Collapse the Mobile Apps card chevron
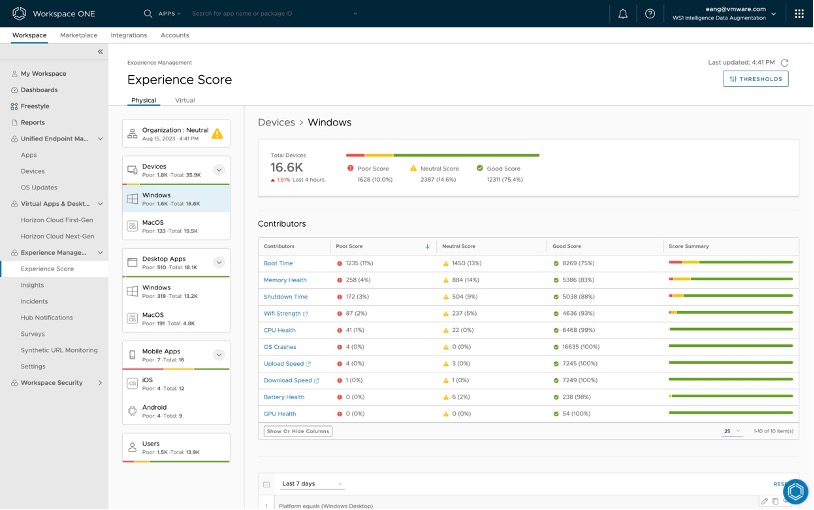 click(219, 355)
